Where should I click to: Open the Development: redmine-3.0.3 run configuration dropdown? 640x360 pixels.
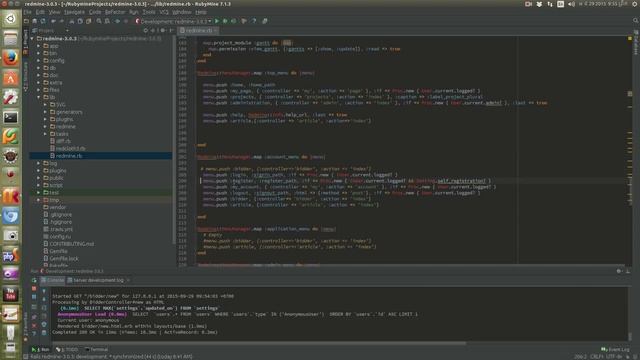coord(174,21)
